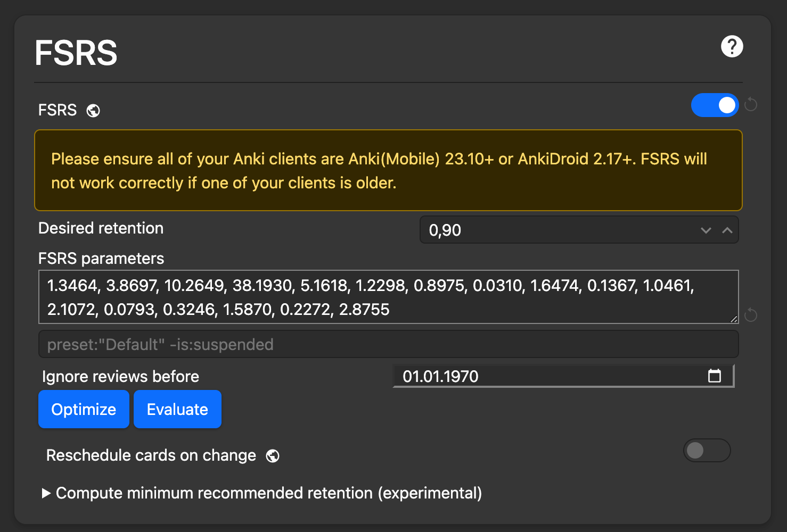Expand Compute minimum recommended retention section
The height and width of the screenshot is (532, 787).
tap(262, 493)
